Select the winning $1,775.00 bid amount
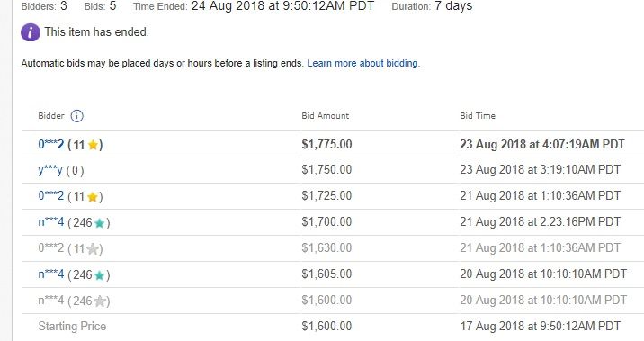 (326, 144)
